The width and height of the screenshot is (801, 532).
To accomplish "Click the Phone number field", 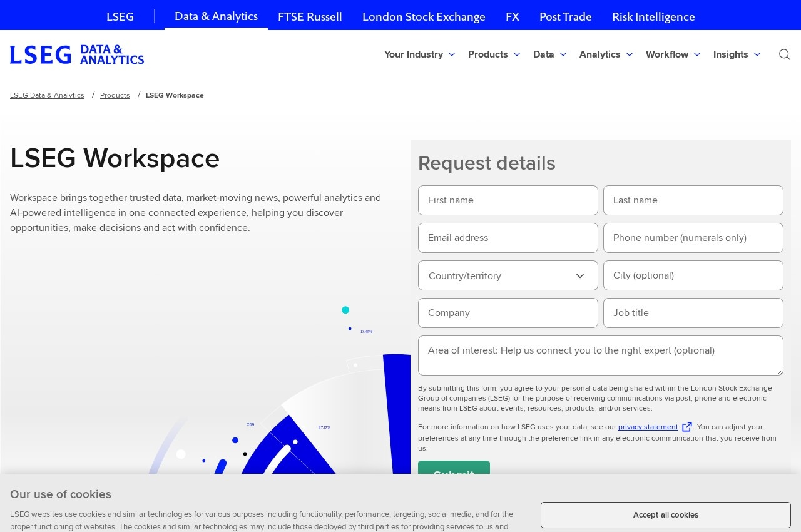I will [693, 238].
